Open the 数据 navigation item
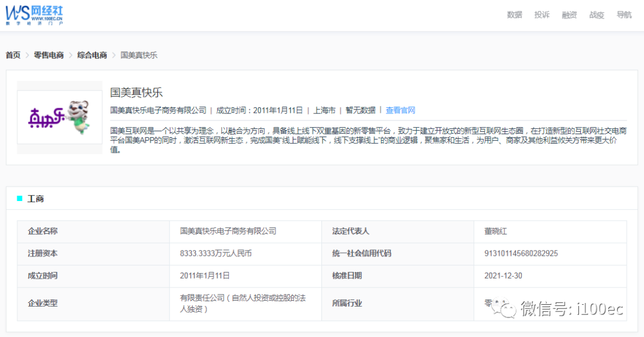The image size is (644, 337). 514,15
